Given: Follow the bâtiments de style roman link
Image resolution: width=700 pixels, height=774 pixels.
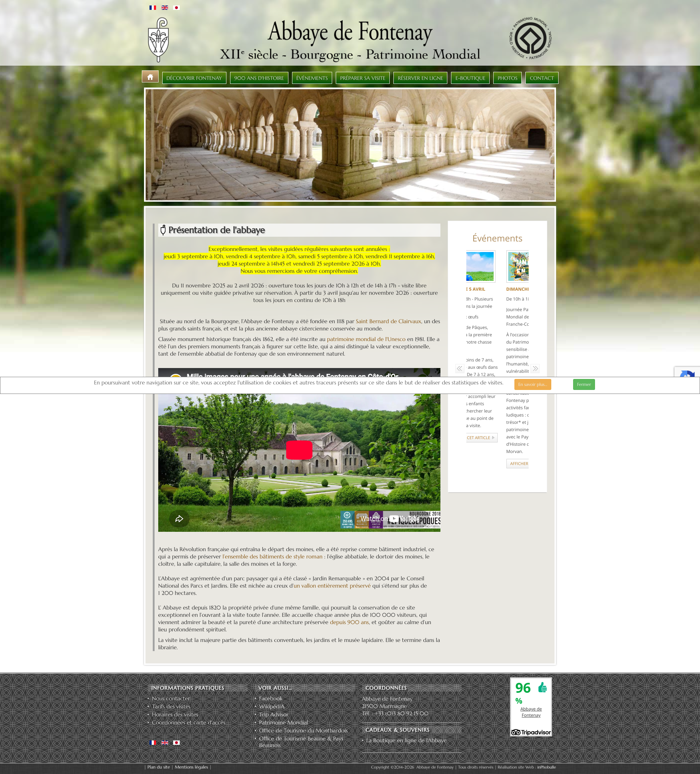Looking at the screenshot, I should (272, 557).
